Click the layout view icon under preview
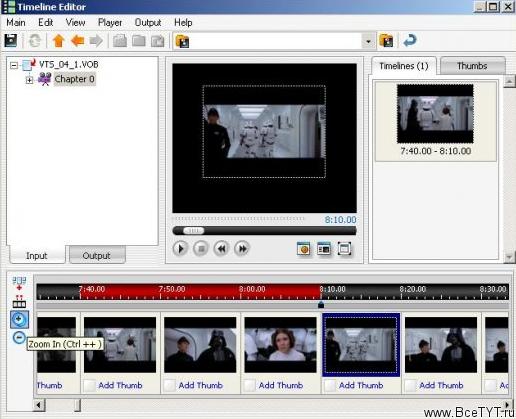This screenshot has width=516, height=419. coord(324,249)
